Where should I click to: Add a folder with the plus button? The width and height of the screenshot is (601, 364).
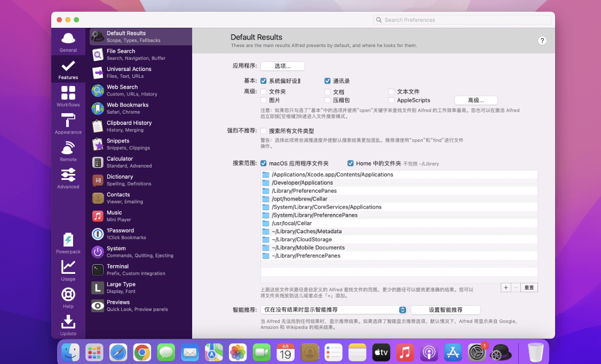tap(505, 287)
